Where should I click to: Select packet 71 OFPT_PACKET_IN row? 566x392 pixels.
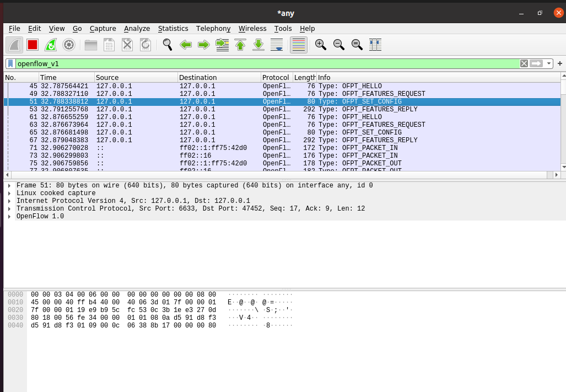[x=282, y=148]
